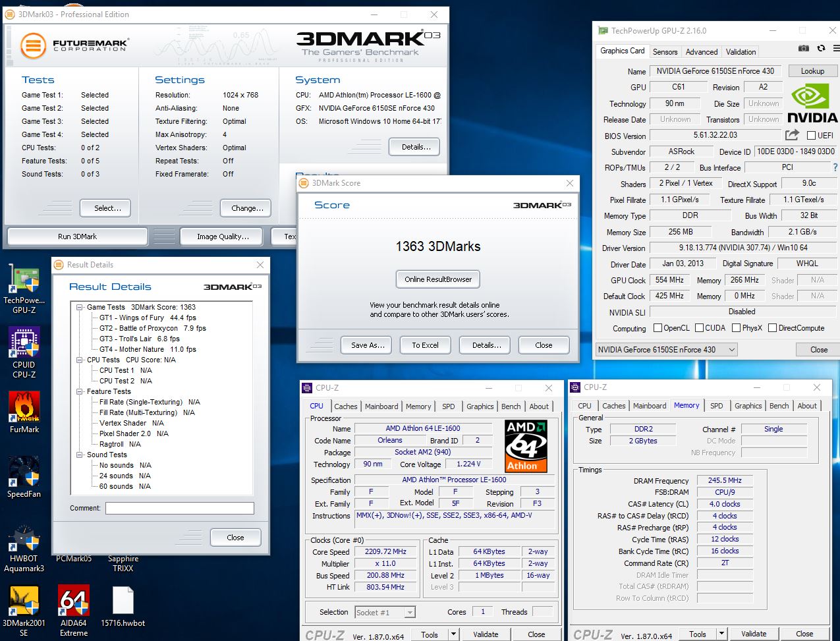Click the BIOS export share icon in GPU-Z

coord(792,135)
